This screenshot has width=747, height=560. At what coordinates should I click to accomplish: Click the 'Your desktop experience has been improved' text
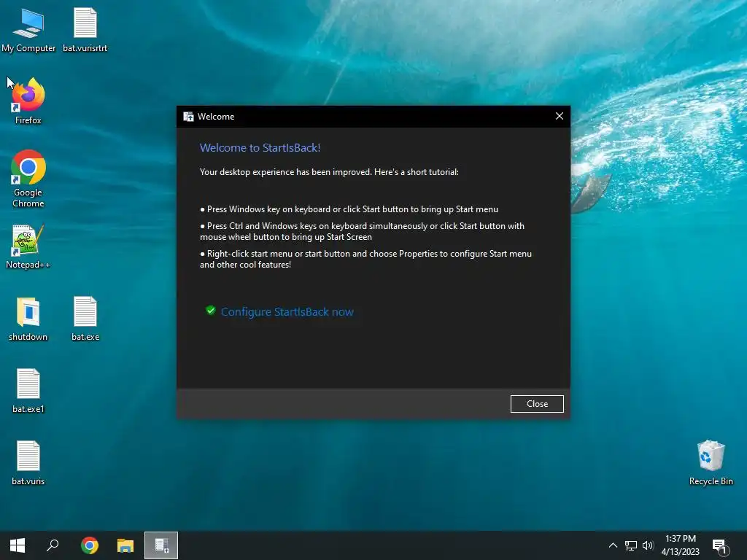click(329, 172)
